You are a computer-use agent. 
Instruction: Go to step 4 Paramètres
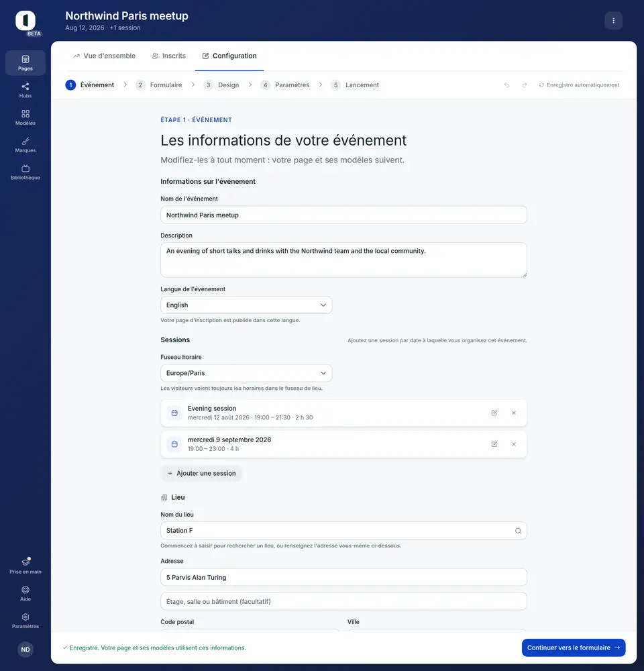pos(285,85)
